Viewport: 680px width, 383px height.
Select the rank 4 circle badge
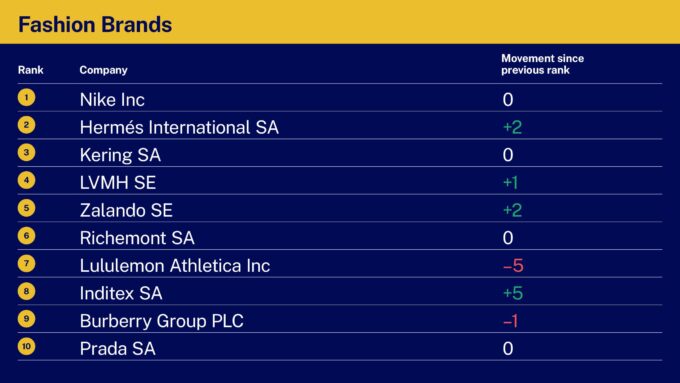click(x=26, y=180)
